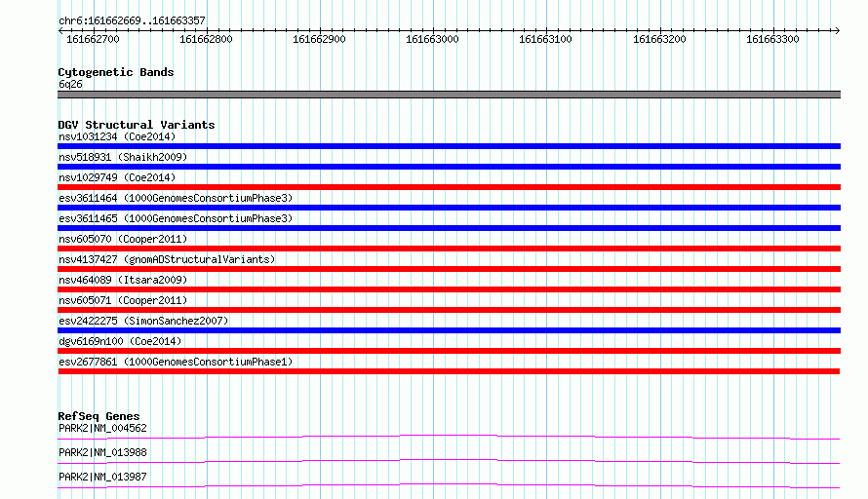Select the blue bar under esv3611465
868x499 pixels.
pos(449,228)
